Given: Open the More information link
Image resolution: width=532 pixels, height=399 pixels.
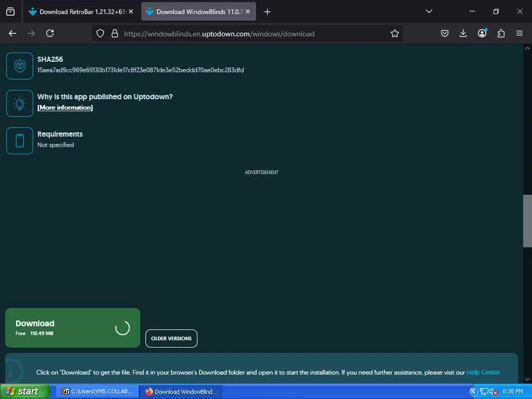Looking at the screenshot, I should pyautogui.click(x=65, y=108).
